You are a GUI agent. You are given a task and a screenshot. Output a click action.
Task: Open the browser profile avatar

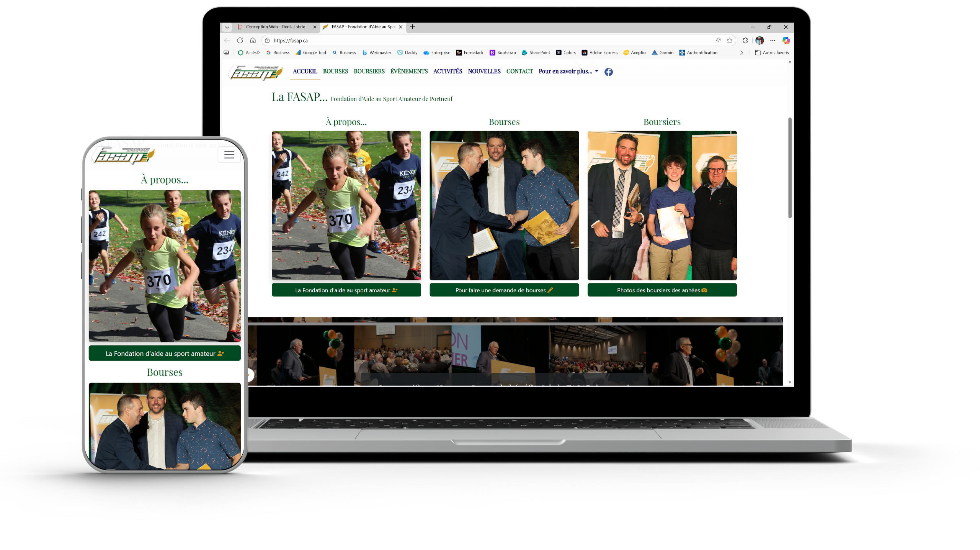(759, 40)
